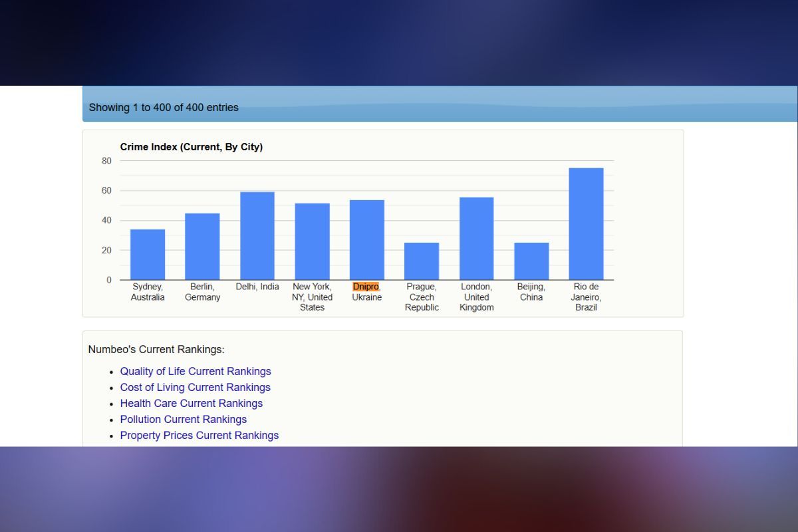Select the Beijing, China bar
Image resolution: width=798 pixels, height=532 pixels.
(531, 261)
